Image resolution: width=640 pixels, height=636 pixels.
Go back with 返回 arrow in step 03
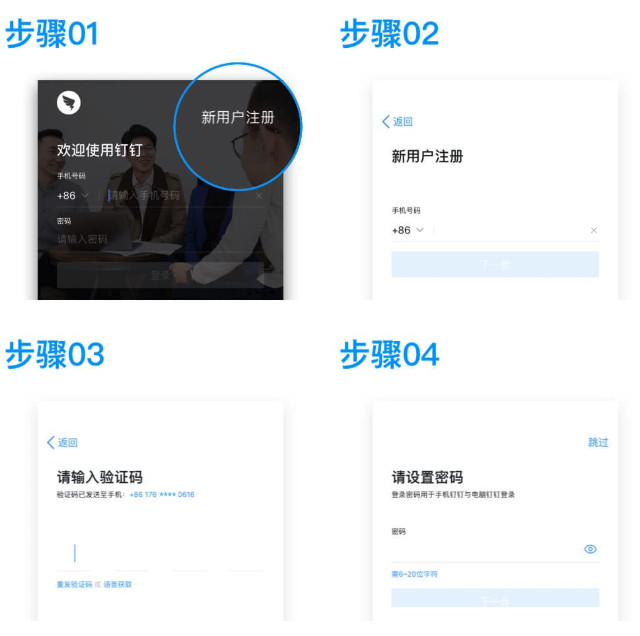click(x=62, y=443)
